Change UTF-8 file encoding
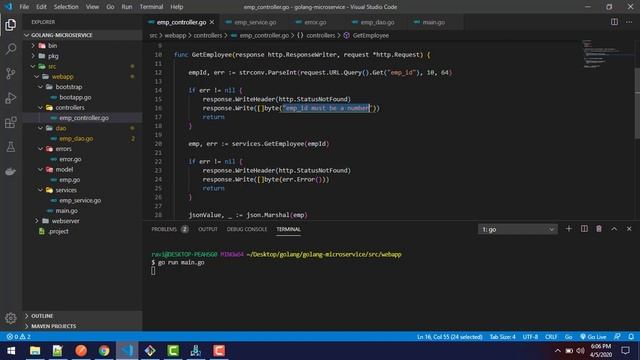The height and width of the screenshot is (360, 640). [530, 337]
